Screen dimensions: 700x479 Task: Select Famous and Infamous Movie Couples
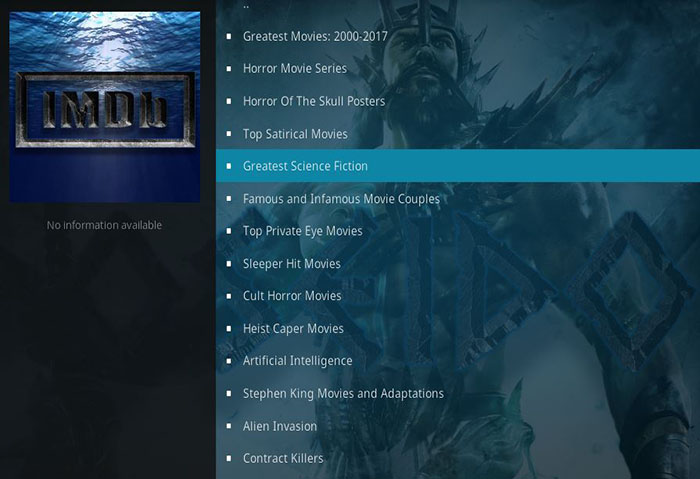(458, 198)
